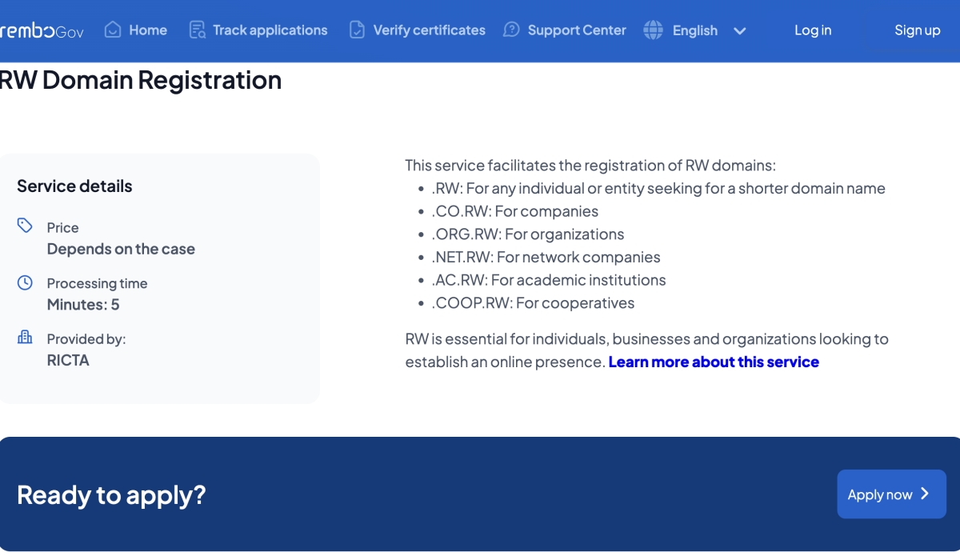Click the globe language icon
This screenshot has width=960, height=560.
point(654,30)
